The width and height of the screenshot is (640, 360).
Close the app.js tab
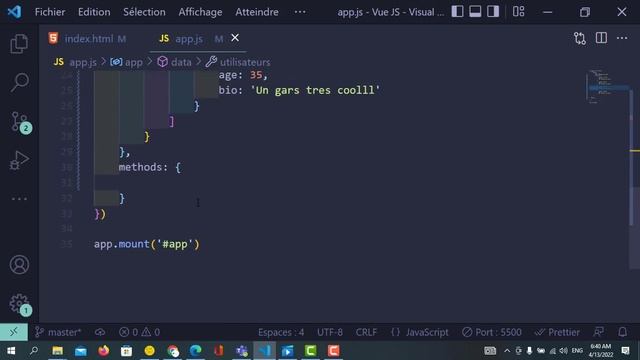(235, 38)
